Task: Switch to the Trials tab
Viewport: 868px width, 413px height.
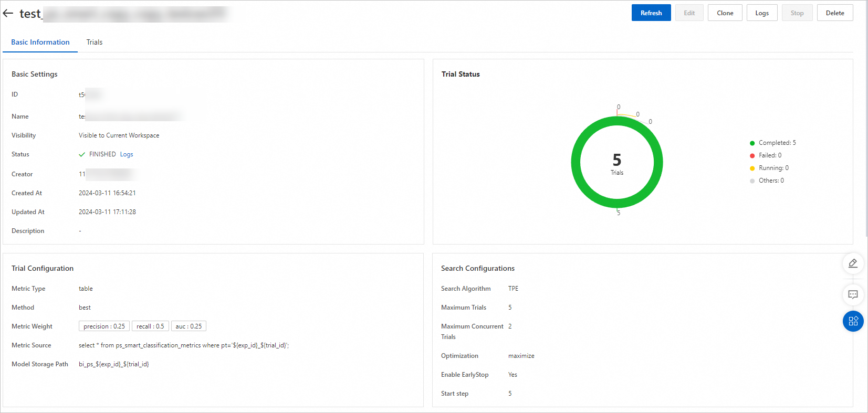Action: pos(95,42)
